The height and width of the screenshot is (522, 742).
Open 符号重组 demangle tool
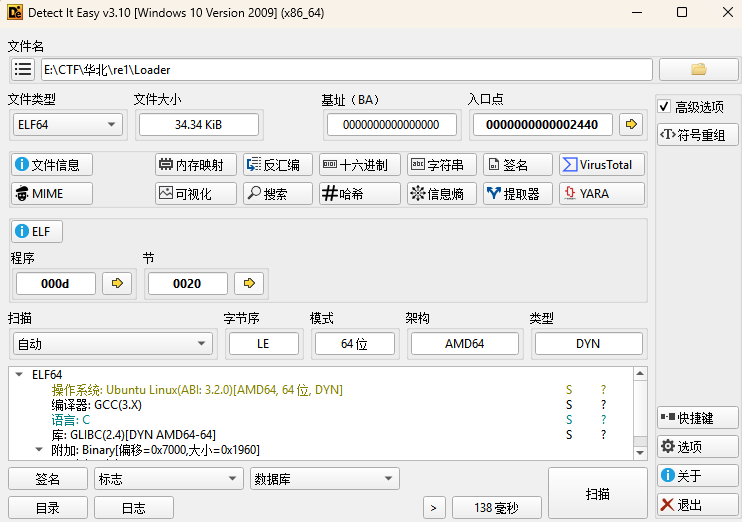tap(697, 135)
